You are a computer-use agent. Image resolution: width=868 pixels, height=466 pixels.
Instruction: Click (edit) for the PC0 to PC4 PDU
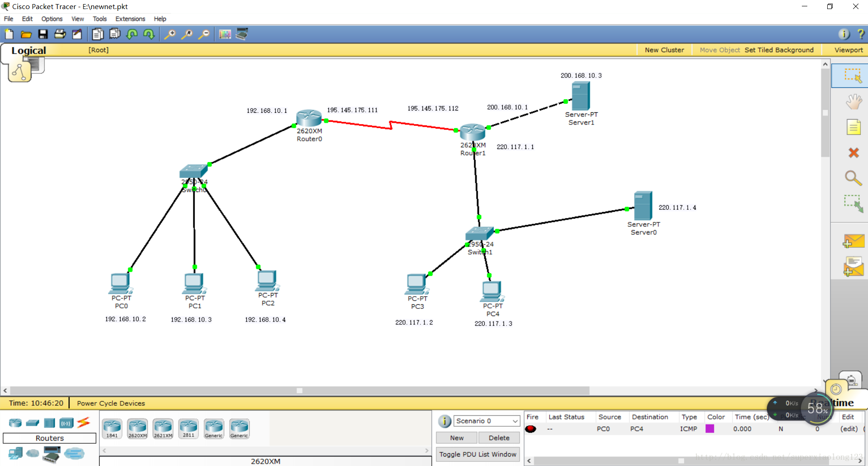[849, 428]
